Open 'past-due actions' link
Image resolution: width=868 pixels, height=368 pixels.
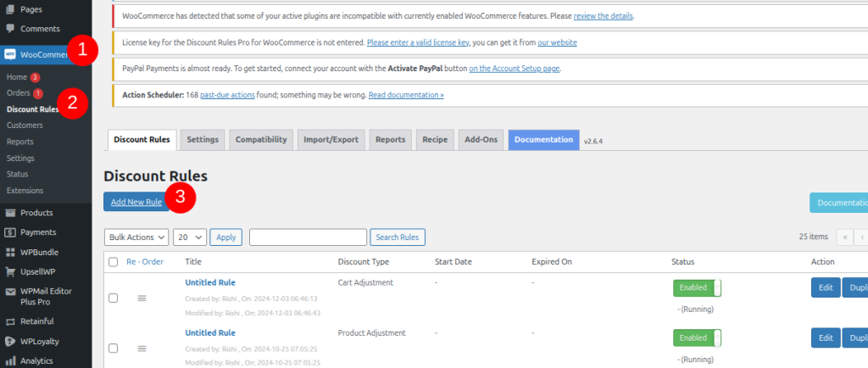227,95
